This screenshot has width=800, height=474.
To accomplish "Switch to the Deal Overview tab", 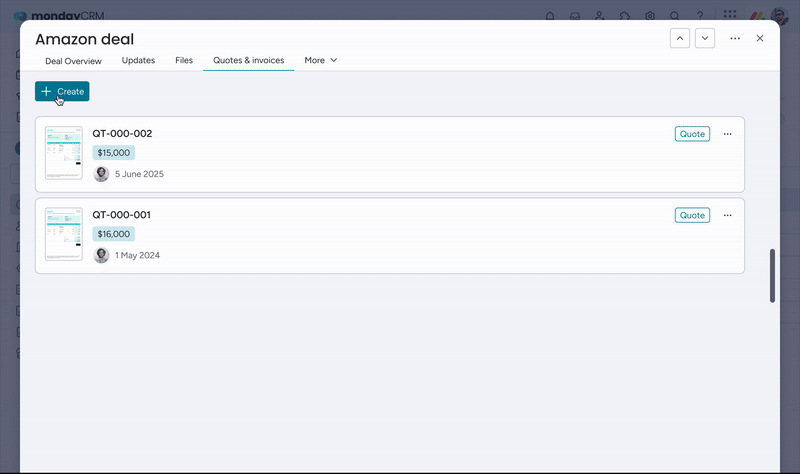I will tap(73, 60).
